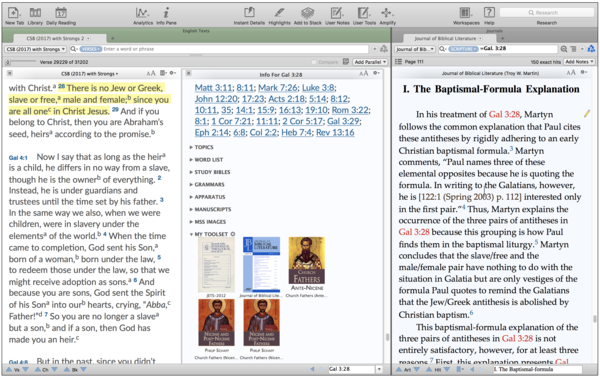The image size is (600, 379).
Task: Open Add Parallel dropdown
Action: 370,62
